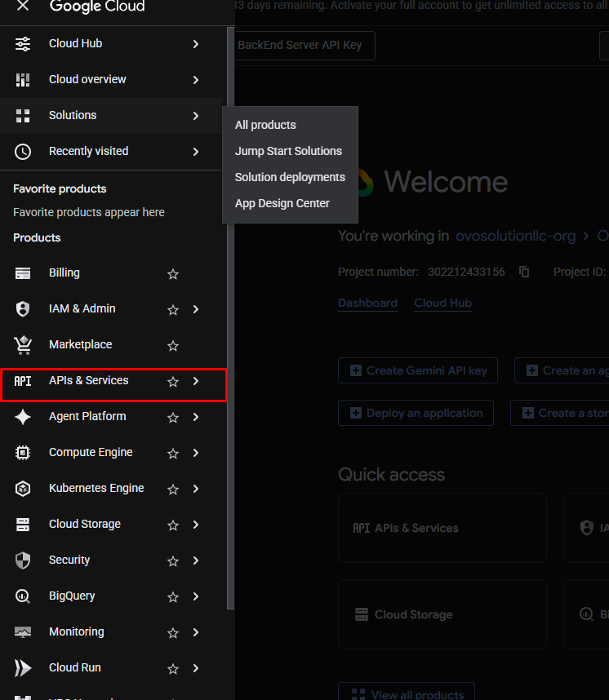Image resolution: width=609 pixels, height=700 pixels.
Task: Click the Marketplace cart icon
Action: 23,344
